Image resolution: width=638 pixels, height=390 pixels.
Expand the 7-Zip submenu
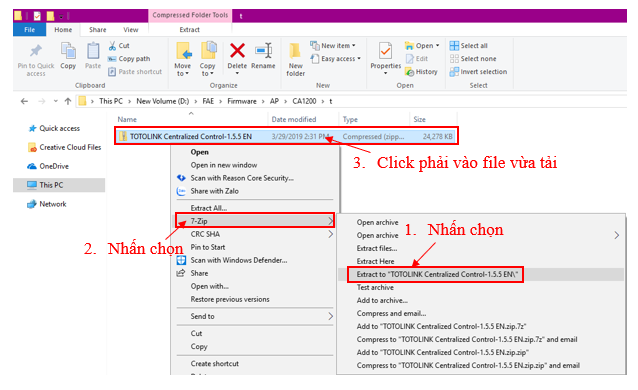click(255, 221)
